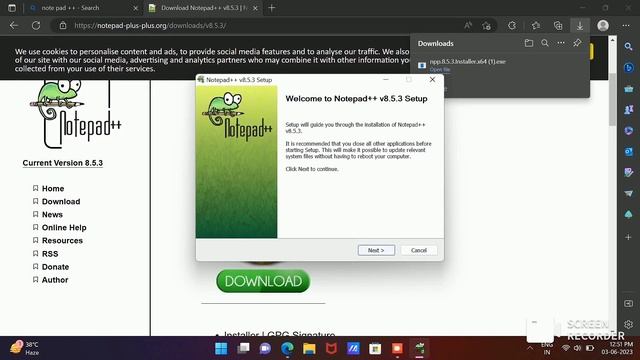Open Edge sidebar search icon

(x=629, y=47)
